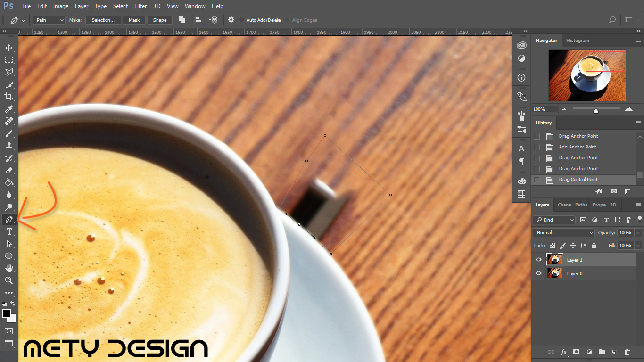Select the Move tool

click(9, 48)
